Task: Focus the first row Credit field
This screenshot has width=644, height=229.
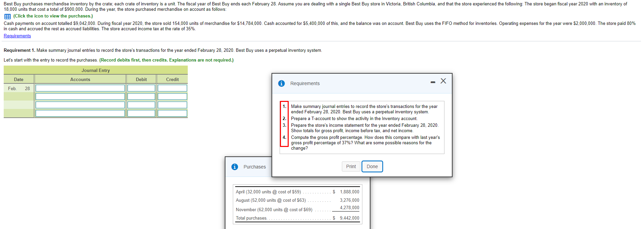Action: pyautogui.click(x=172, y=88)
